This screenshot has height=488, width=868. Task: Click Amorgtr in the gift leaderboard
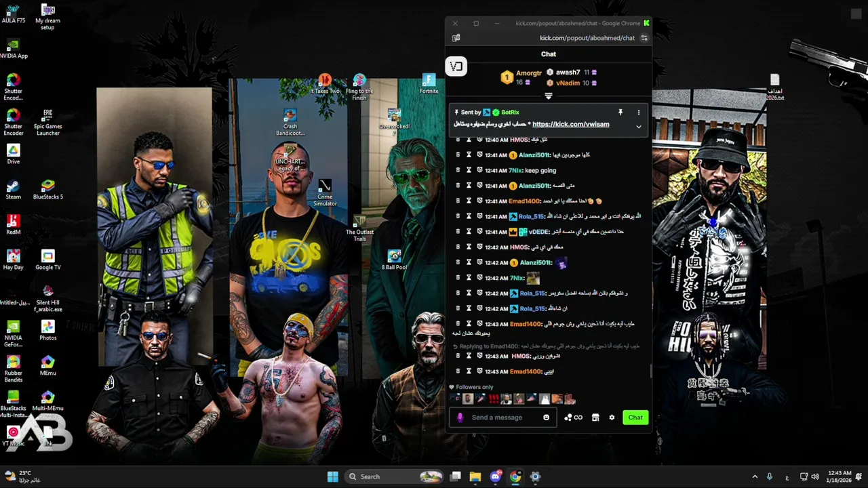click(528, 73)
